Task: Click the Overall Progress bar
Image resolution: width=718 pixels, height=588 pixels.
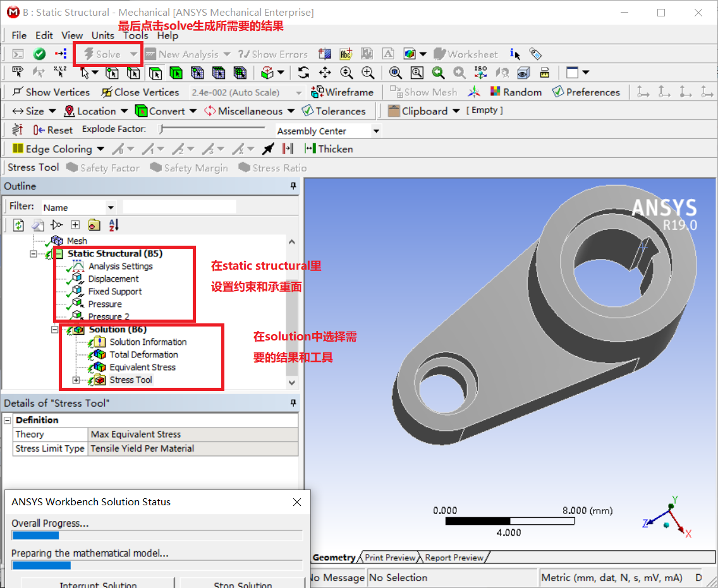Action: pyautogui.click(x=157, y=536)
